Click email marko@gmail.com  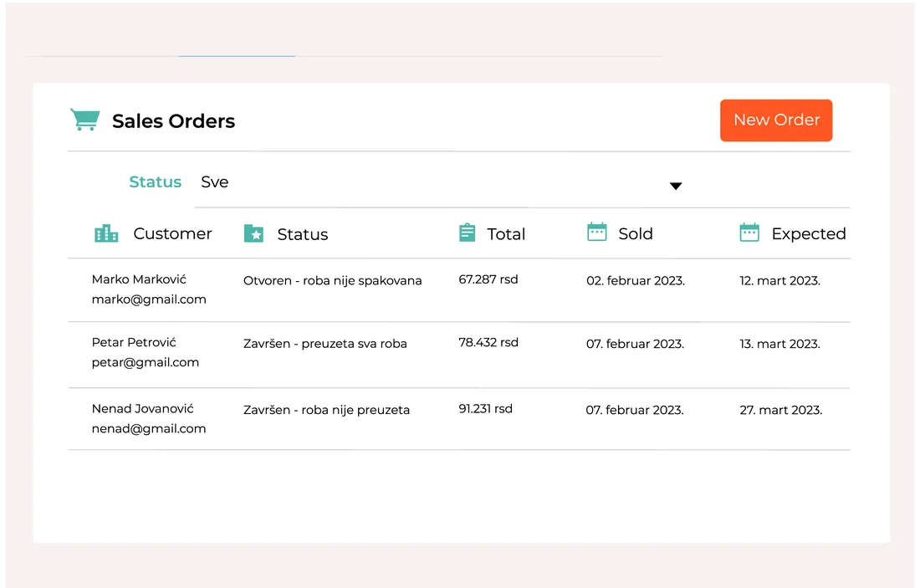click(149, 299)
